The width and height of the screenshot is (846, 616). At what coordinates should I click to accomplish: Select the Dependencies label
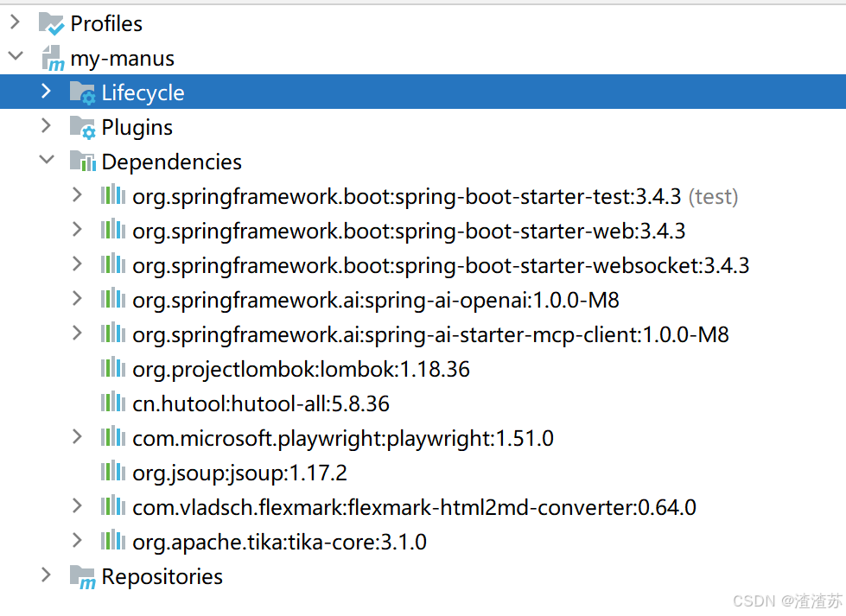172,162
